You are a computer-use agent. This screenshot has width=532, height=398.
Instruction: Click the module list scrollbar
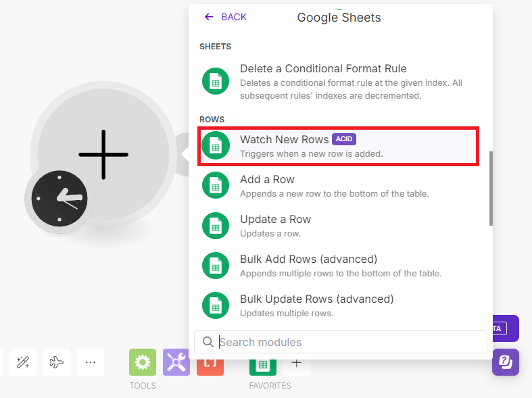point(491,189)
